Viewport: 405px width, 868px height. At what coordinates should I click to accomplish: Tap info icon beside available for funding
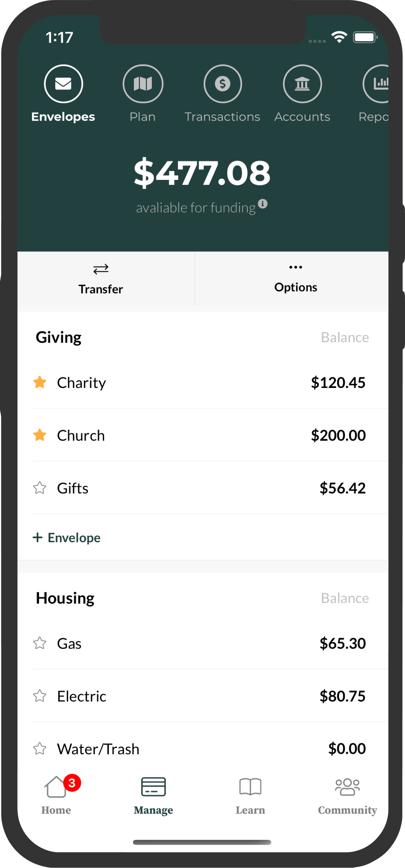pos(263,204)
